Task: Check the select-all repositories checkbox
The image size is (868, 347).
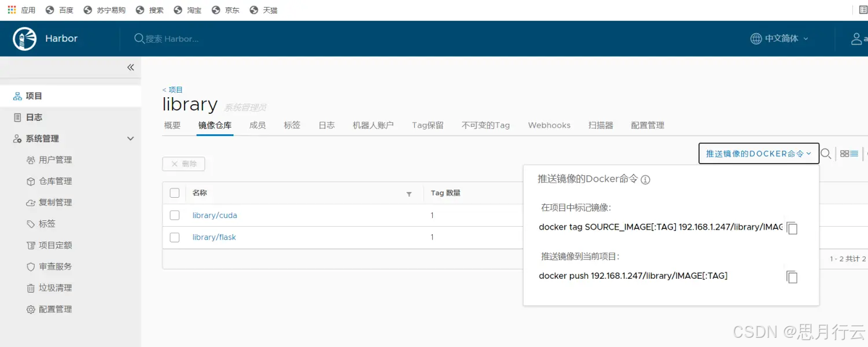Action: (x=174, y=193)
